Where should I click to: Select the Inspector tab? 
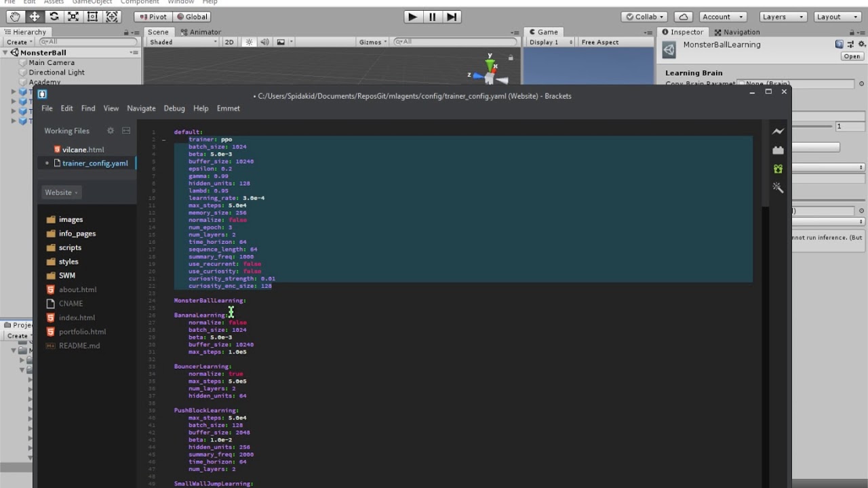[683, 32]
